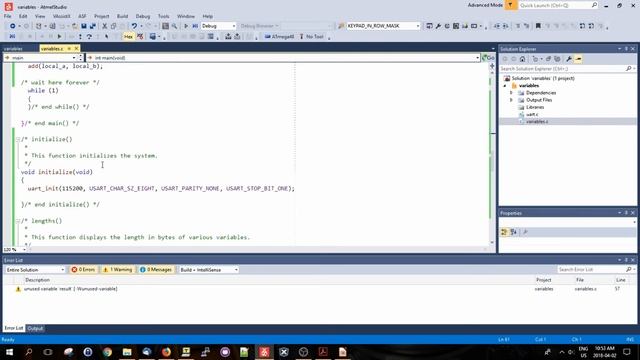Image resolution: width=640 pixels, height=360 pixels.
Task: Expand the Dependencies tree node
Action: click(511, 93)
